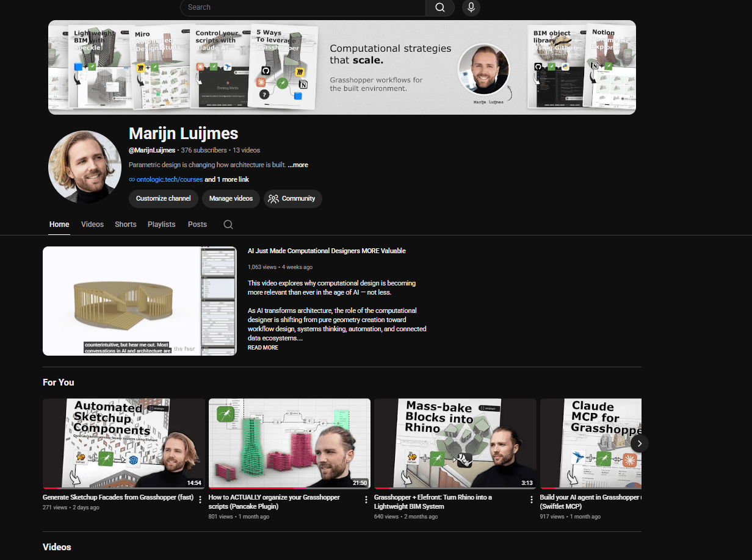This screenshot has height=560, width=752.
Task: Show next For You videos arrow
Action: click(x=639, y=443)
